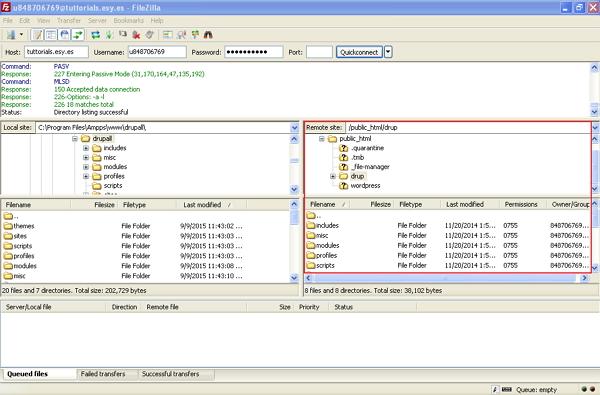Cancel the current operation icon
Image resolution: width=600 pixels, height=395 pixels.
click(122, 35)
